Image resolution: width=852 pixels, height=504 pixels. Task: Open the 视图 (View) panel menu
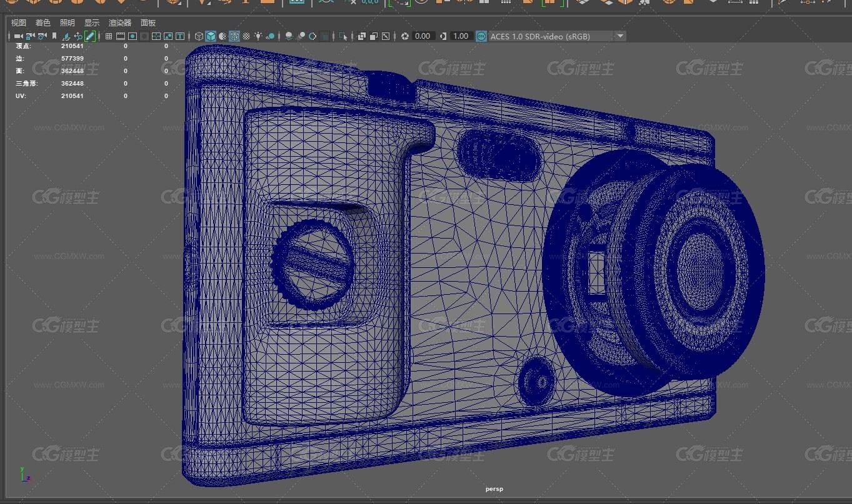18,23
